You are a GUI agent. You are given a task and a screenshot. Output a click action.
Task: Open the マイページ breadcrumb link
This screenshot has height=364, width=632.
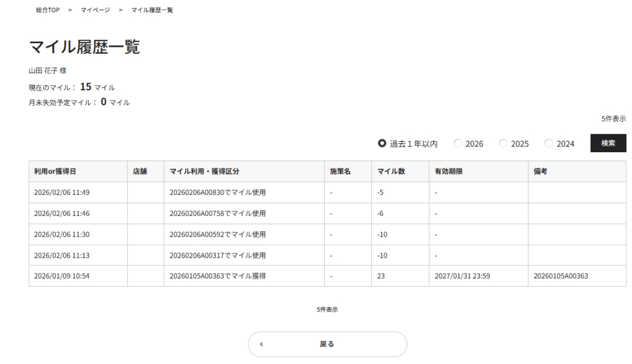coord(95,12)
